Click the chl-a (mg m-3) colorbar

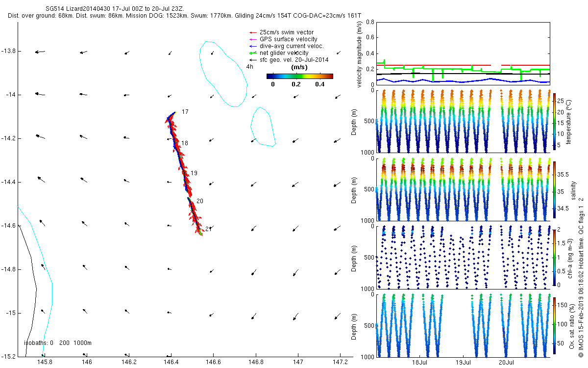click(x=555, y=258)
